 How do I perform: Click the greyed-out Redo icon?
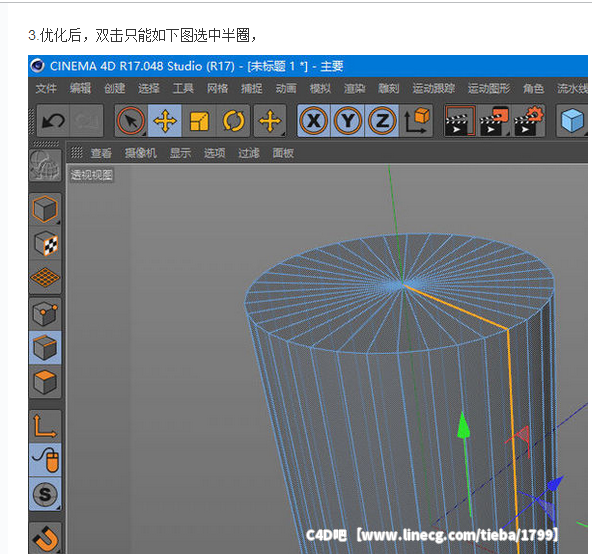click(x=86, y=121)
